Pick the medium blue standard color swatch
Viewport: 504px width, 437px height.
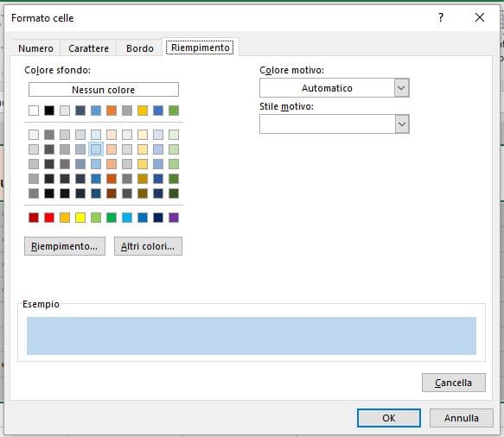(143, 218)
